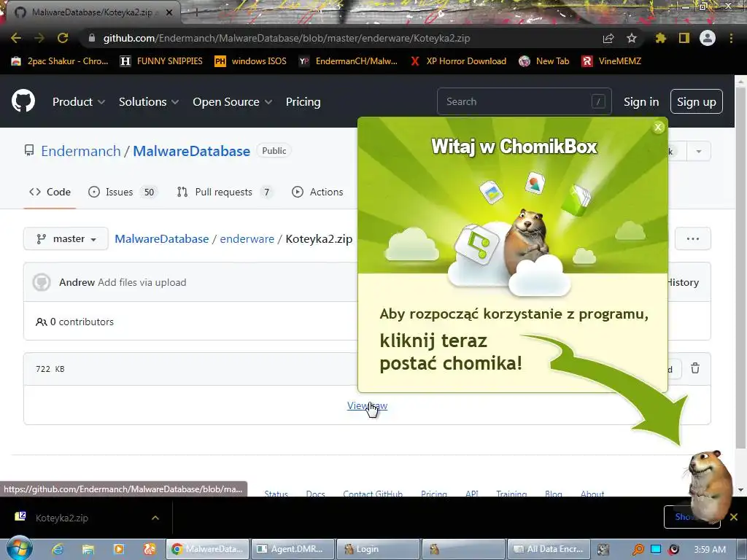Go back with the browser back arrow
This screenshot has height=560, width=747.
[16, 38]
